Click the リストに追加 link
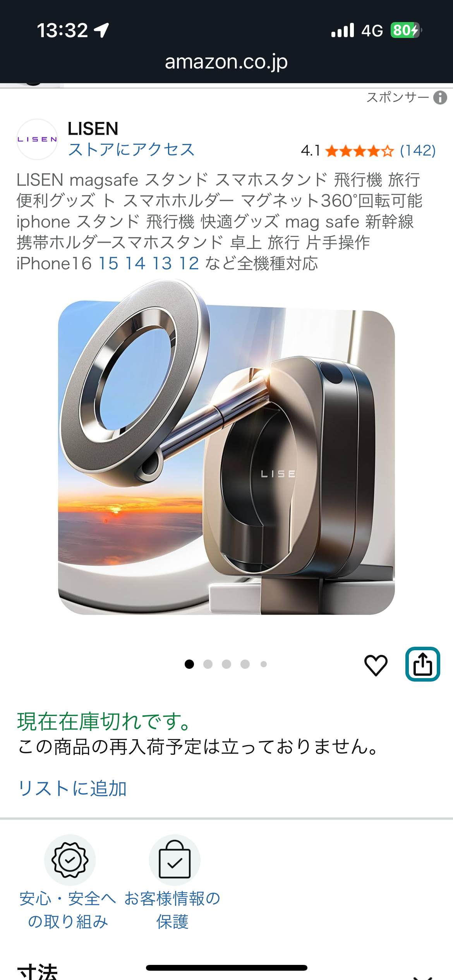 pos(72,788)
